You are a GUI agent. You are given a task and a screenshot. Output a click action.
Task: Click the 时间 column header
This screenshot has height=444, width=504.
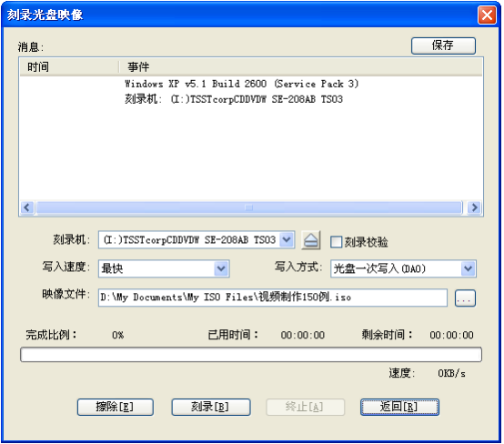pos(69,67)
